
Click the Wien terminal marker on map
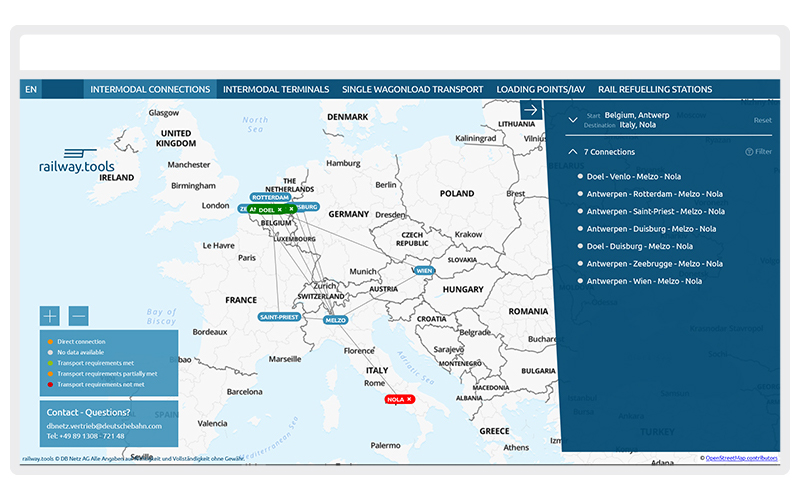tap(424, 270)
